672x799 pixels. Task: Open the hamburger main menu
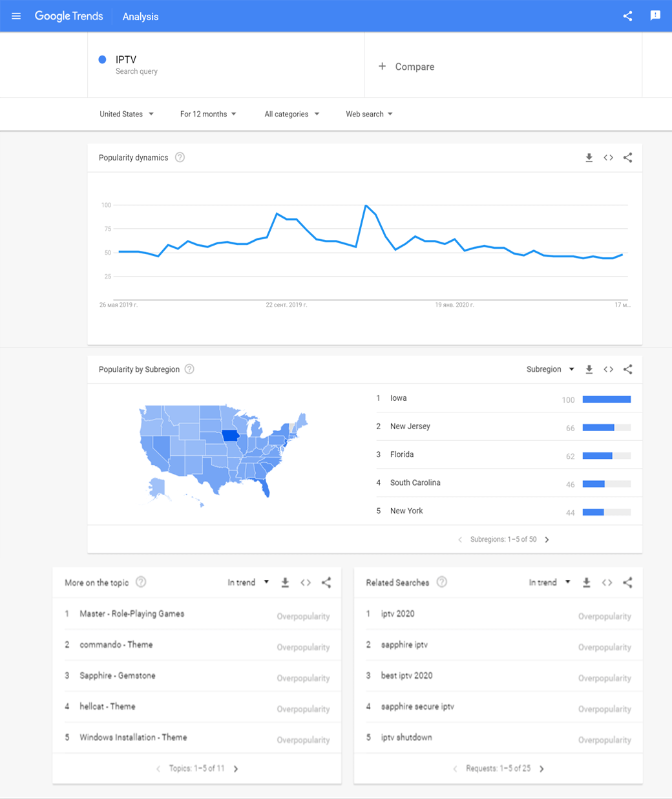click(x=16, y=16)
